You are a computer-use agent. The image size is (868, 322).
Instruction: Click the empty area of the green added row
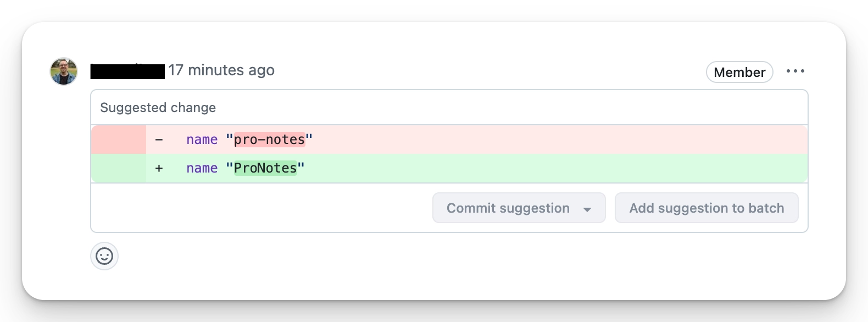(549, 168)
